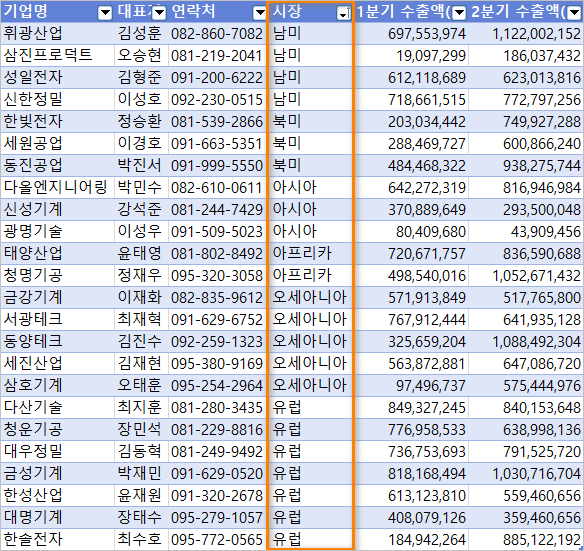Viewport: 584px width, 551px height.
Task: Click phone number 081-219-2041
Action: tap(217, 56)
